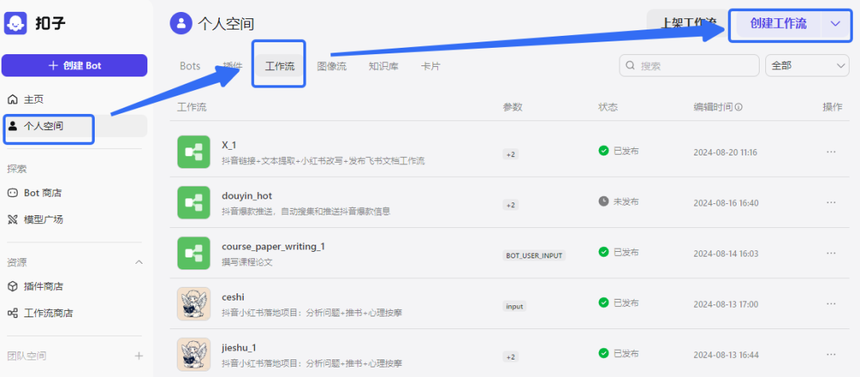Viewport: 860px width, 377px height.
Task: Click the 编辑时间 info icon
Action: [739, 107]
